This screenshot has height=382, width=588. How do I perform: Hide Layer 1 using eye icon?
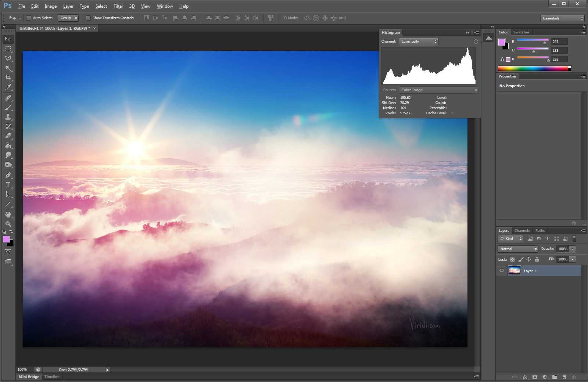(502, 271)
